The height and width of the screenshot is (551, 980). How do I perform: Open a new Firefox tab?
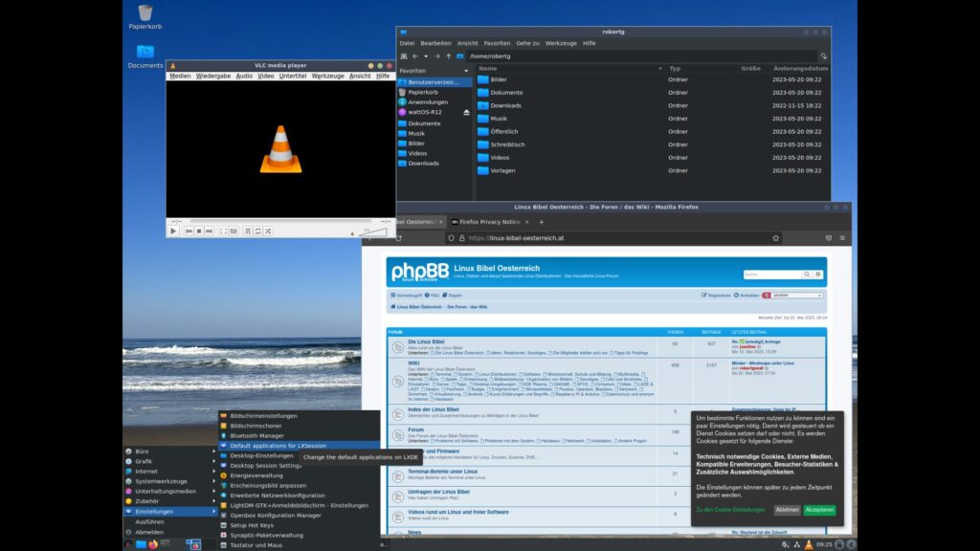542,222
